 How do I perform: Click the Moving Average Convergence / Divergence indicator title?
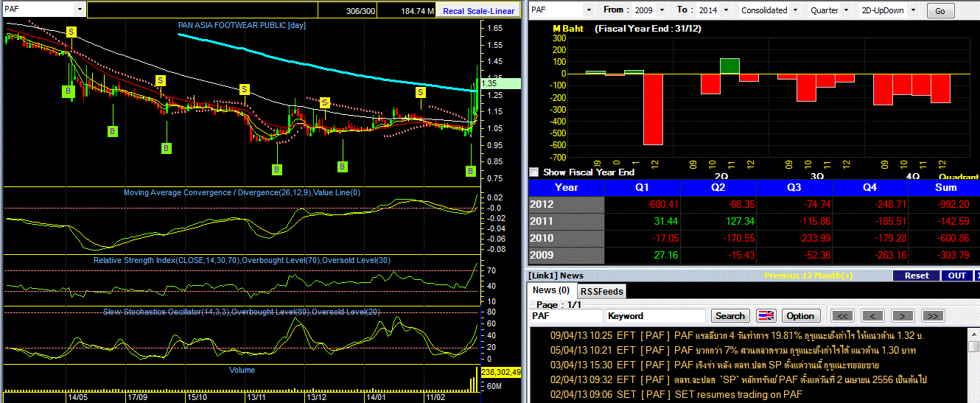(x=242, y=193)
